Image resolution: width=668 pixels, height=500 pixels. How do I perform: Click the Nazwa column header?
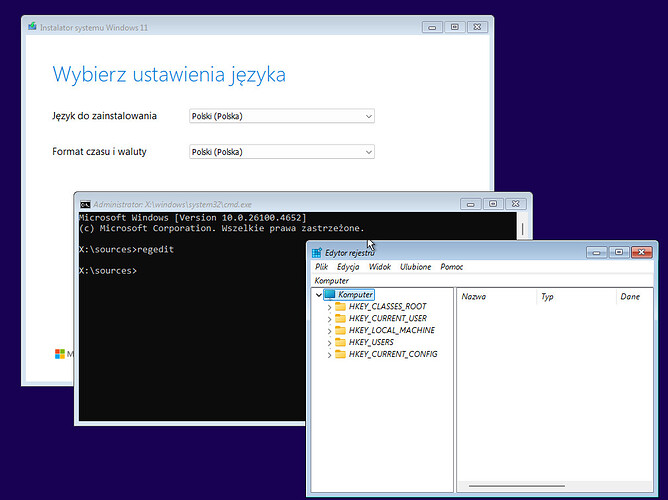click(x=496, y=296)
